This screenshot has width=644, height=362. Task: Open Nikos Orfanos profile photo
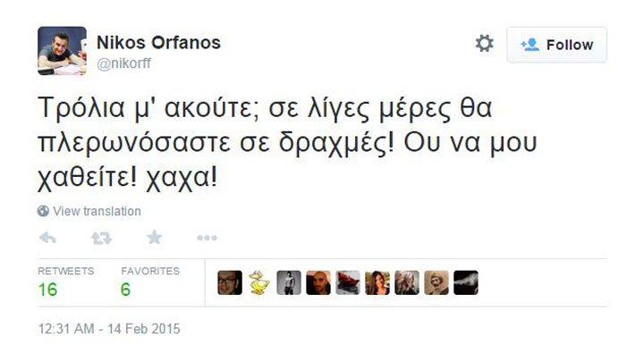[x=62, y=51]
